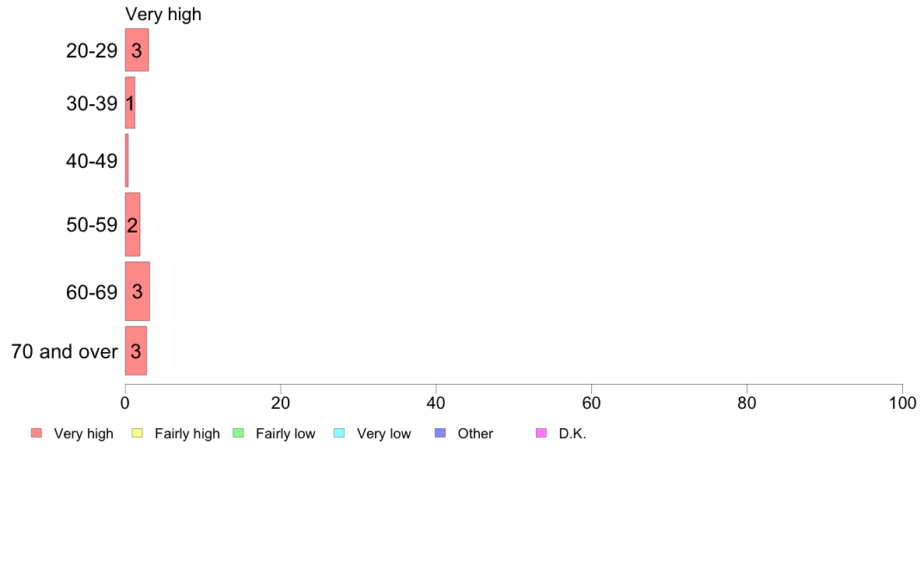Select the 50-59 bar showing 2
Viewport: 924px width, 572px height.
pos(132,225)
